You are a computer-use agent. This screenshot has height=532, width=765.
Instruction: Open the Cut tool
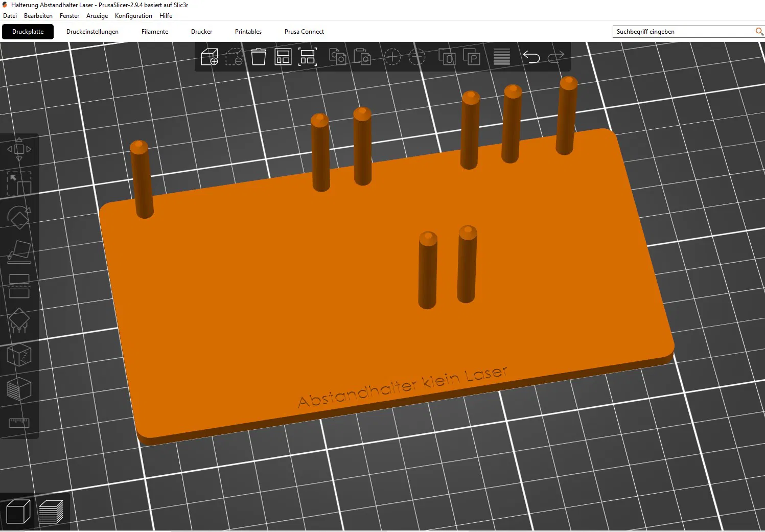[19, 286]
